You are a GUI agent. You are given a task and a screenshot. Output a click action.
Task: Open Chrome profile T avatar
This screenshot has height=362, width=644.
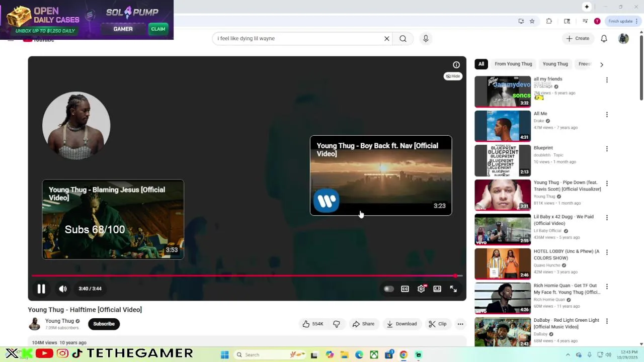tap(597, 21)
